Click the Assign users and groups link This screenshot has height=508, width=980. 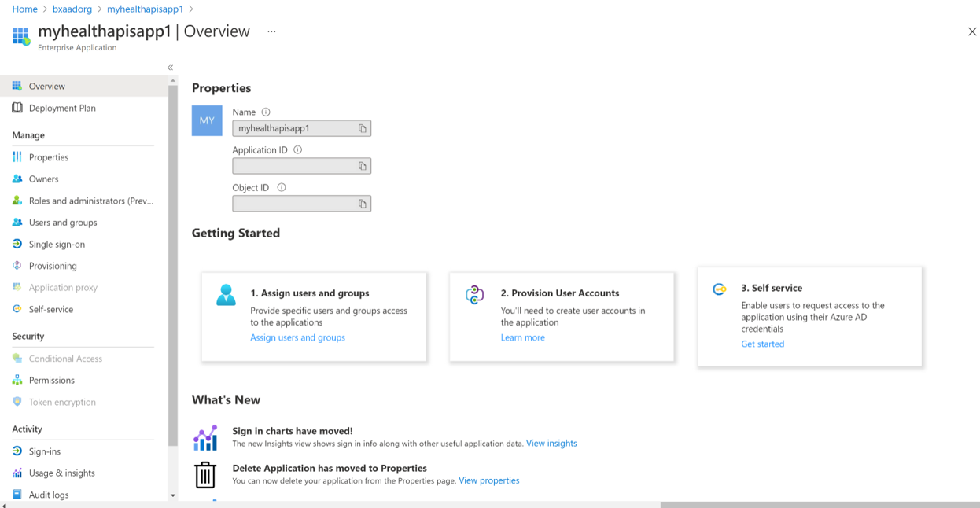click(x=297, y=337)
